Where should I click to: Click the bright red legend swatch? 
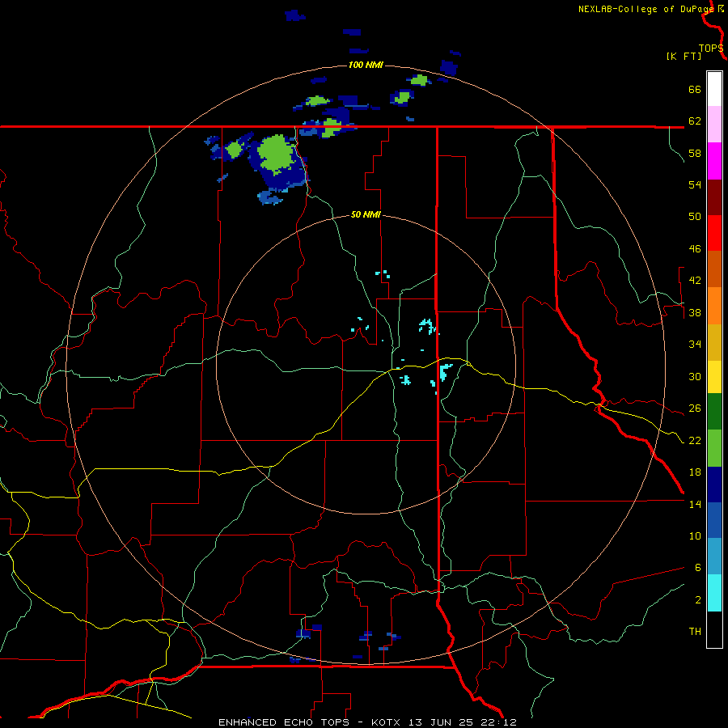[714, 233]
